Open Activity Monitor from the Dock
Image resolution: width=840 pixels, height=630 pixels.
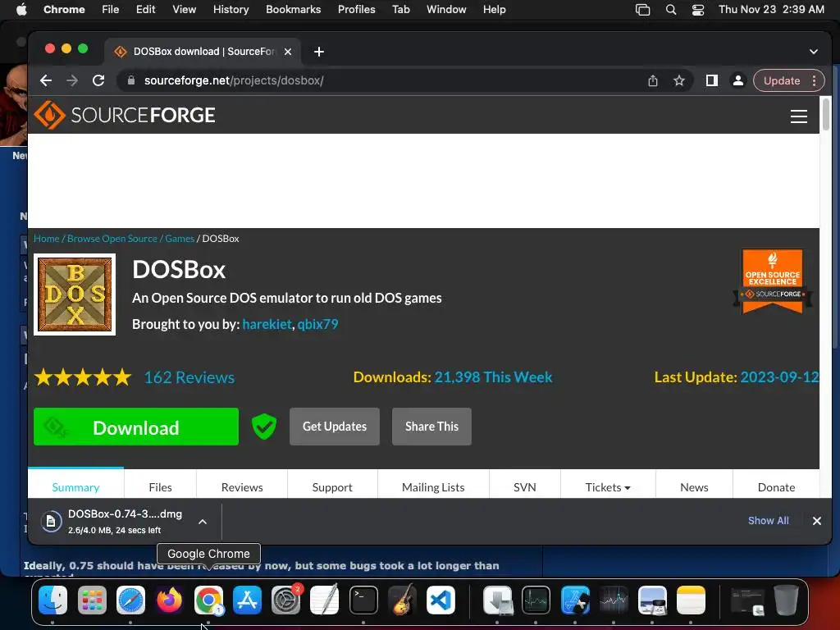[x=536, y=600]
